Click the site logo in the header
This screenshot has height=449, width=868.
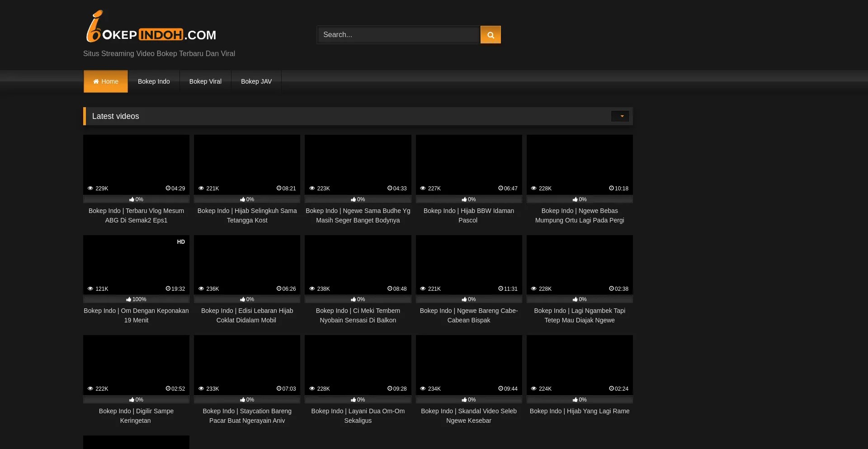click(x=151, y=26)
